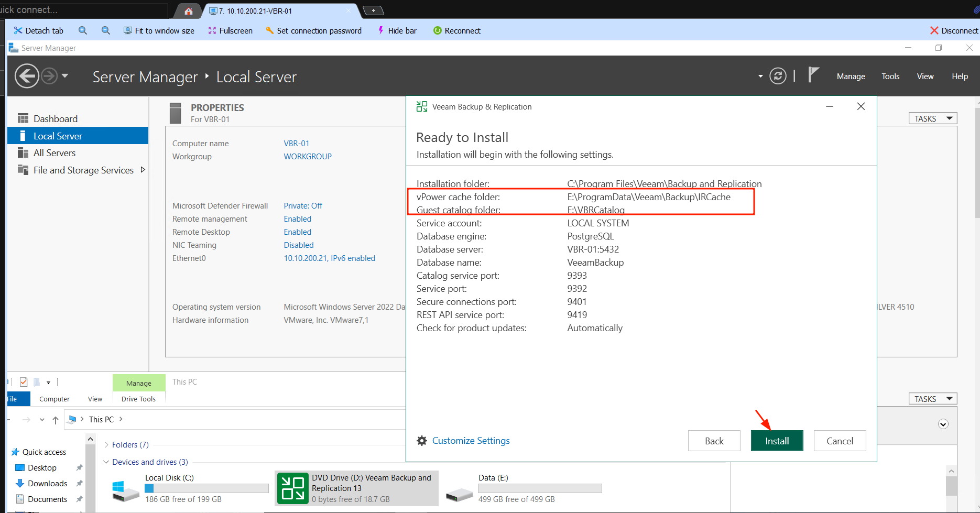Refresh Server Manager with the circular icon

[x=778, y=77]
